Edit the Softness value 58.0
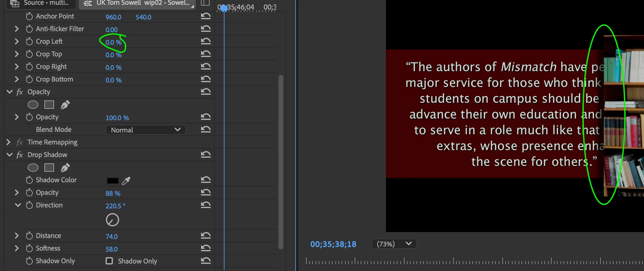This screenshot has height=271, width=644. click(x=112, y=249)
